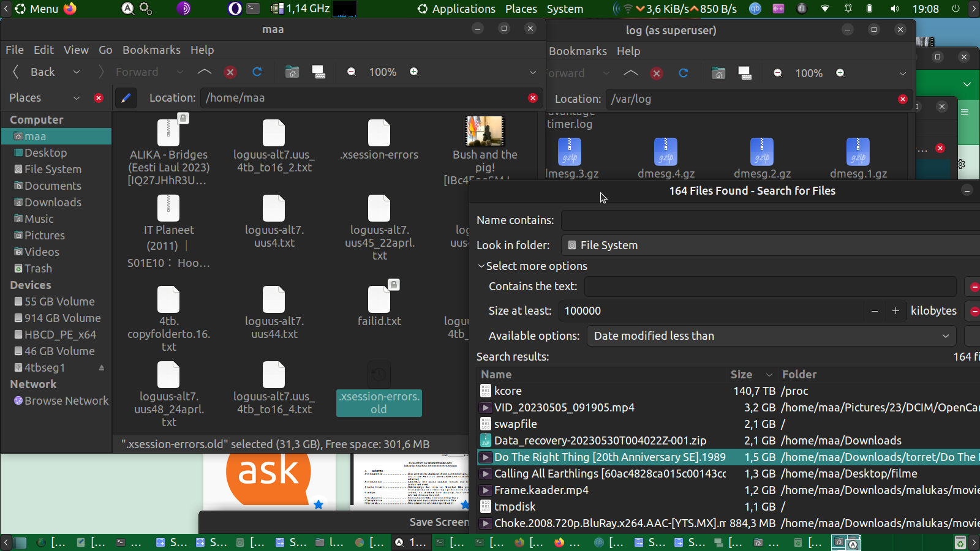The width and height of the screenshot is (980, 551).
Task: Open the Available options dropdown
Action: (x=771, y=336)
